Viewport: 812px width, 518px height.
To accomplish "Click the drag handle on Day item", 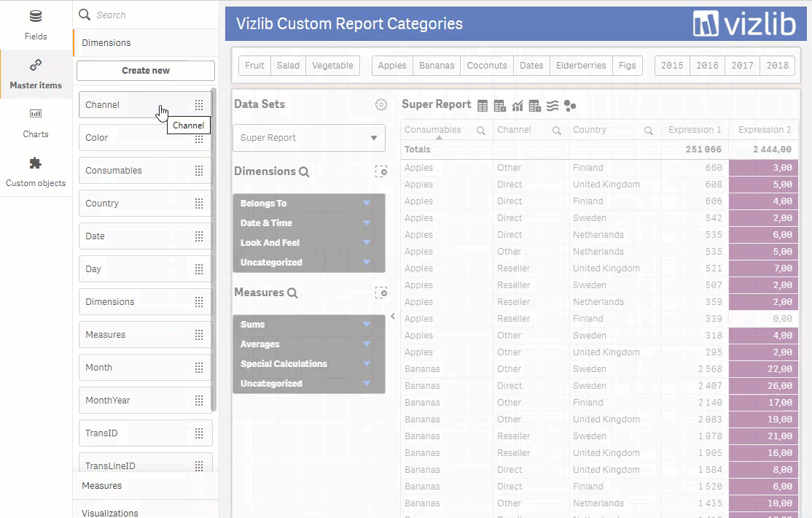I will click(199, 269).
